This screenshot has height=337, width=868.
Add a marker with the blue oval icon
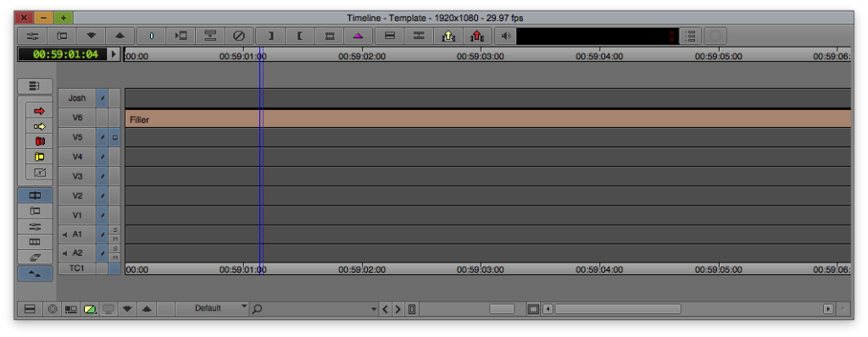click(151, 36)
